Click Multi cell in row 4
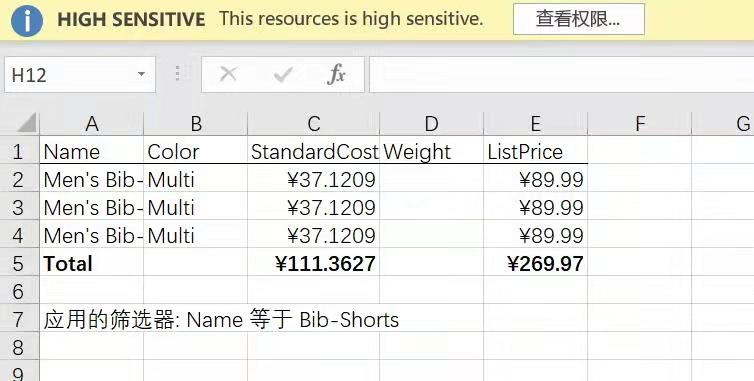 pos(196,235)
